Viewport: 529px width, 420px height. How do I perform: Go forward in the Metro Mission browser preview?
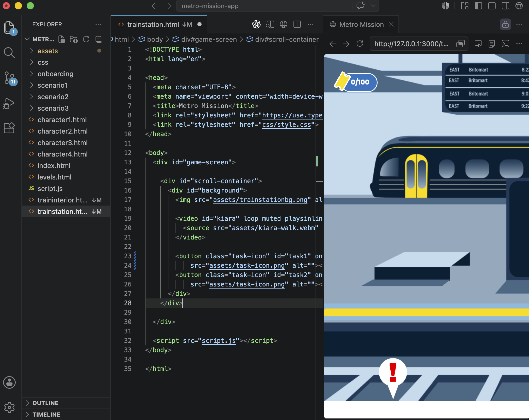[x=346, y=44]
